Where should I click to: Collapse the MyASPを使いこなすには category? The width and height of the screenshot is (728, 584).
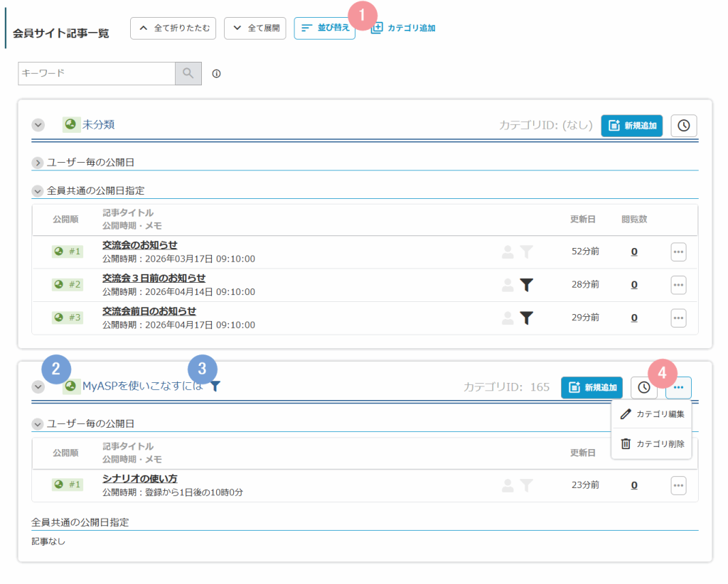tap(38, 387)
